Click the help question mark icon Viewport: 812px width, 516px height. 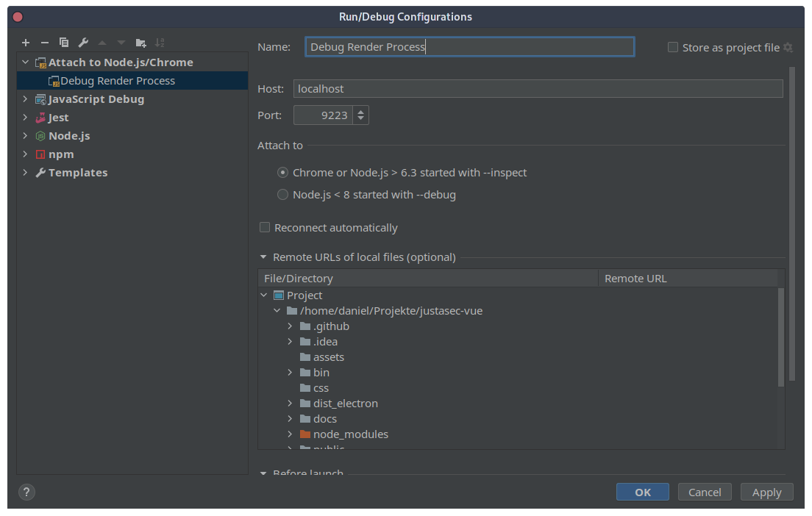(x=27, y=492)
